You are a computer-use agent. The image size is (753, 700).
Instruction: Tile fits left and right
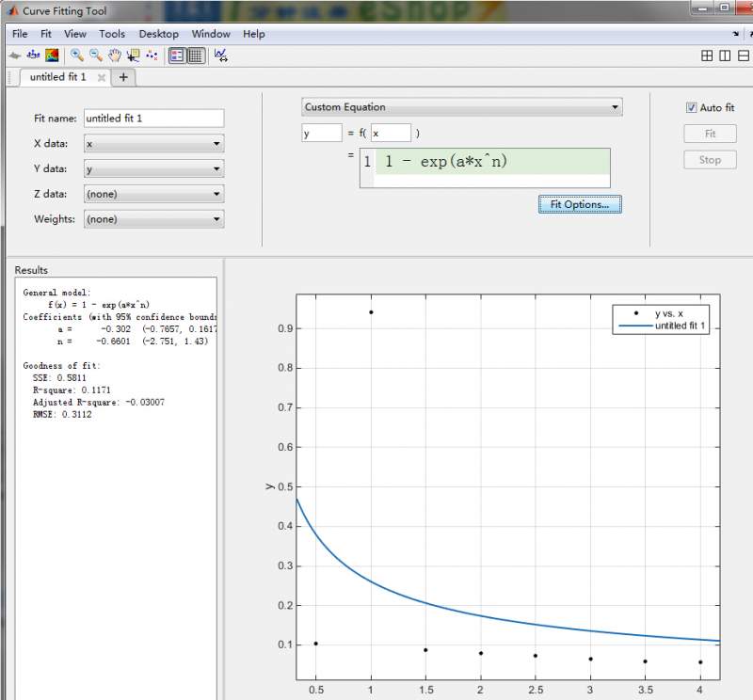726,56
